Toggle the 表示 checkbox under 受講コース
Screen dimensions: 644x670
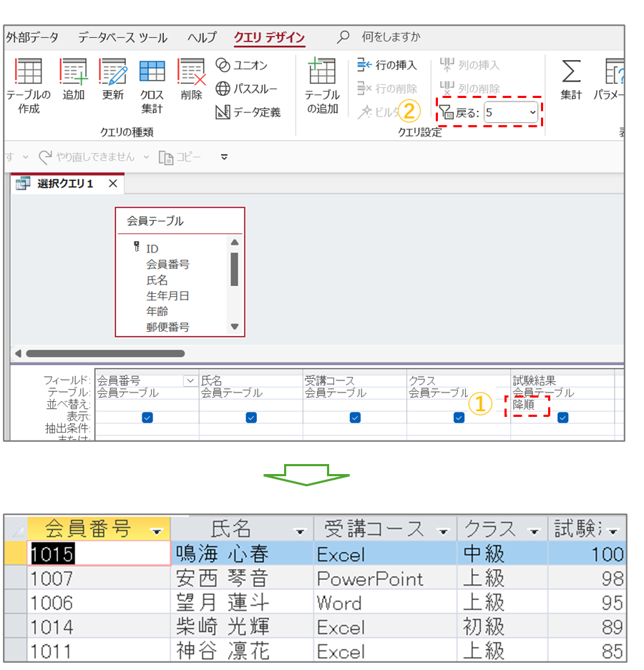pos(355,418)
